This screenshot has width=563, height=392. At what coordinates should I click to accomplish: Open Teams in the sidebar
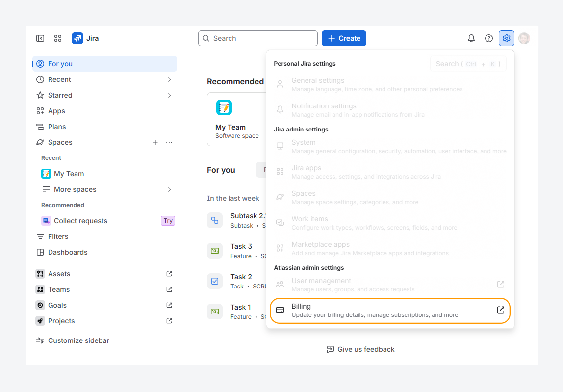click(x=104, y=289)
